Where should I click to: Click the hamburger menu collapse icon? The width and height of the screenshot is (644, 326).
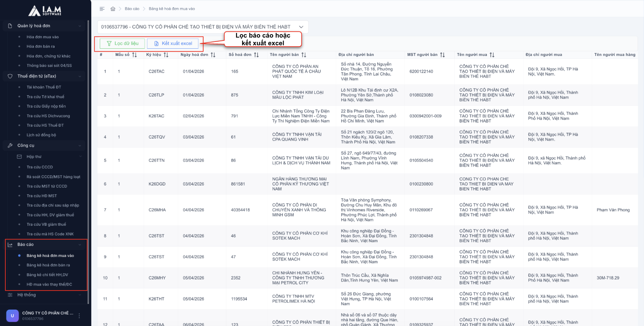tap(102, 9)
